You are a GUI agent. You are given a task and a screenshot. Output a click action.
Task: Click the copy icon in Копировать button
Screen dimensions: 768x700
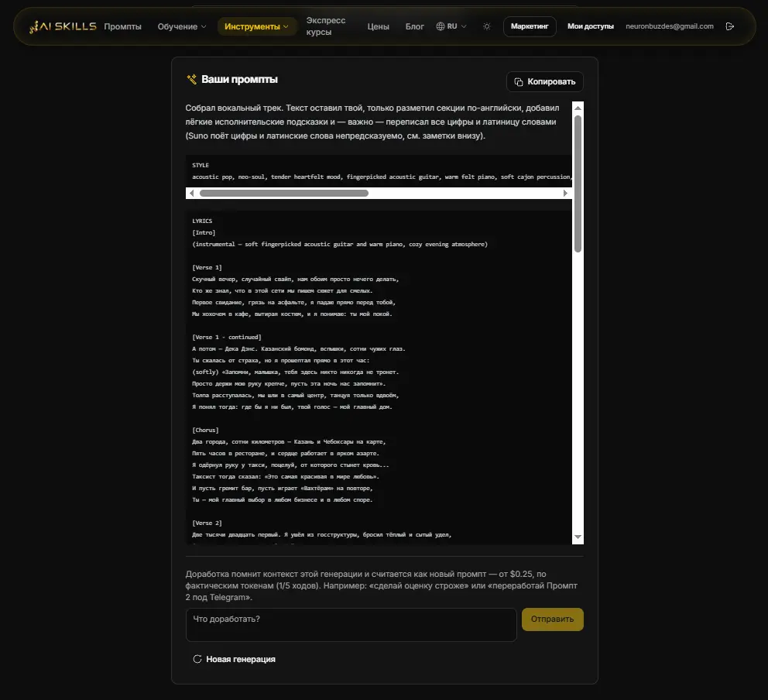coord(519,82)
